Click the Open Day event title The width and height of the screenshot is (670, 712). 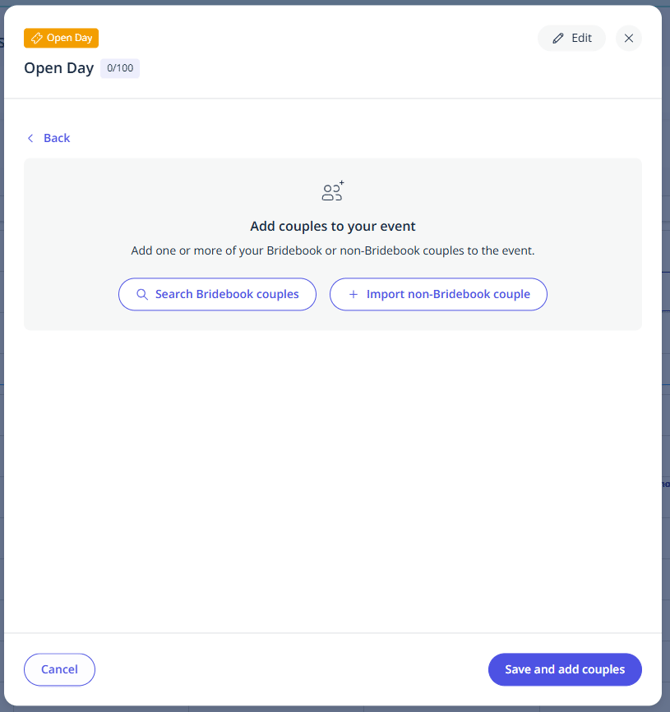point(59,68)
